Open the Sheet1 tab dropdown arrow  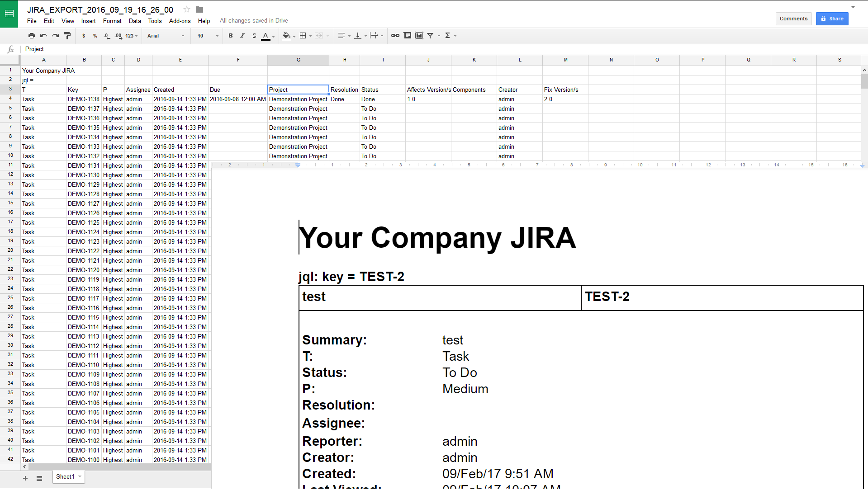(x=80, y=476)
